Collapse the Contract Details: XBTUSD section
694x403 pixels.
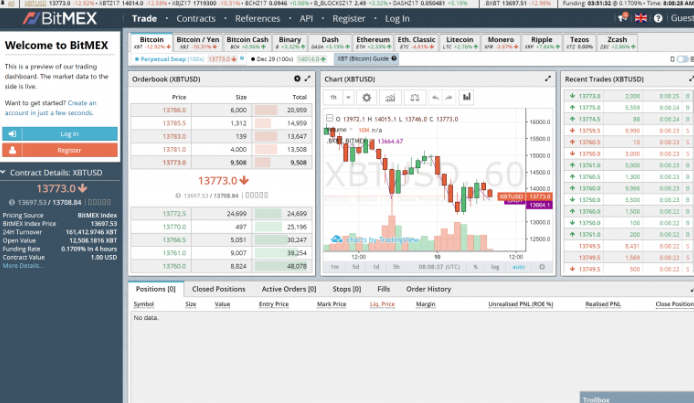point(3,173)
